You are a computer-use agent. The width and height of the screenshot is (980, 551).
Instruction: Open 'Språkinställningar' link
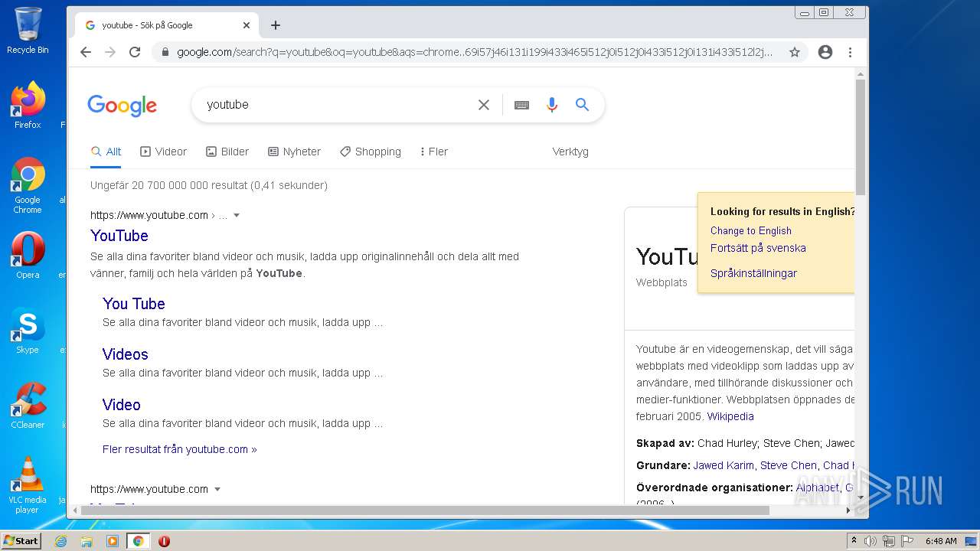coord(753,273)
